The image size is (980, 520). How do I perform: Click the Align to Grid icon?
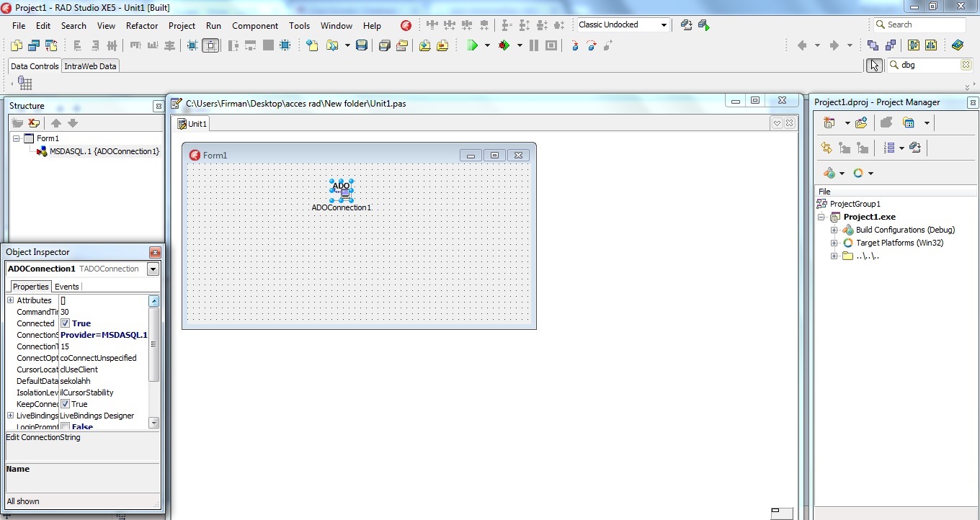click(192, 45)
